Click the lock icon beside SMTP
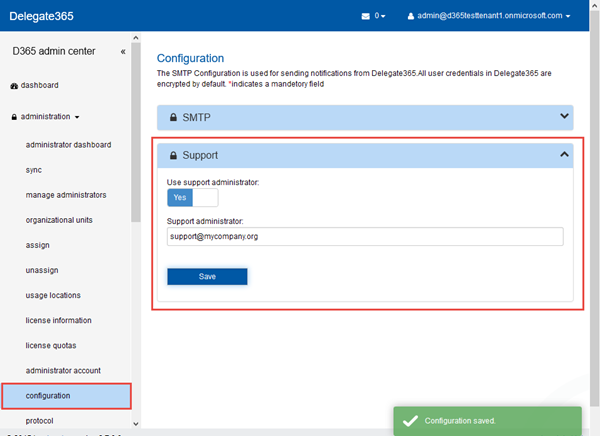Screen dimensions: 600x436 173,118
